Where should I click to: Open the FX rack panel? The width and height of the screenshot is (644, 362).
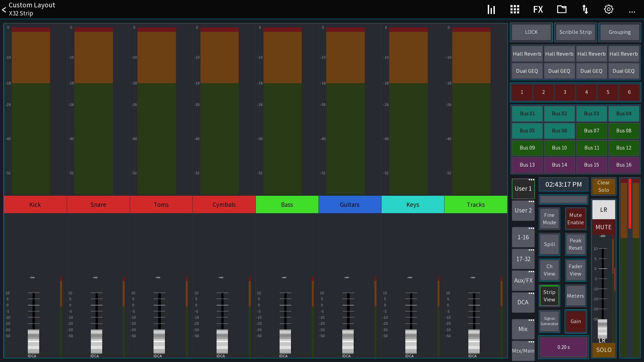(x=538, y=9)
